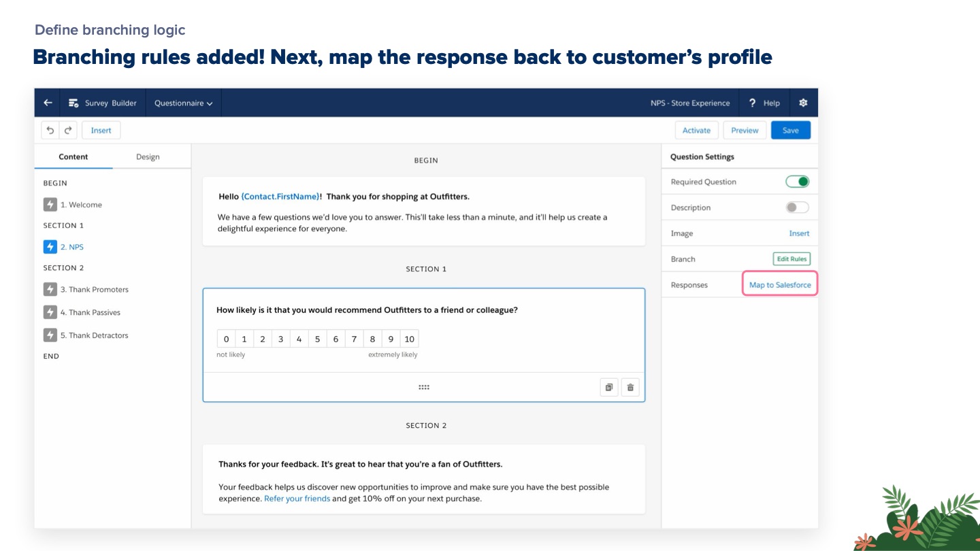Click the Undo arrow button

tap(50, 131)
